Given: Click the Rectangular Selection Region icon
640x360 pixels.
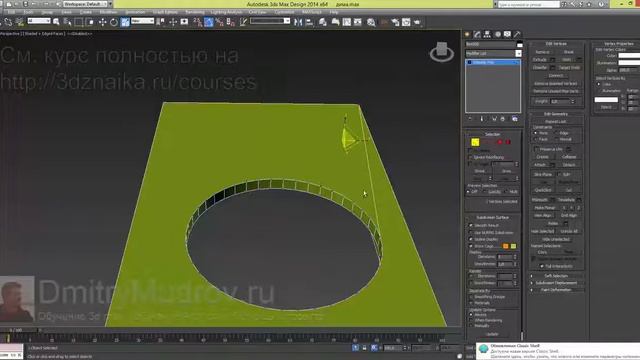Looking at the screenshot, I should click(x=78, y=22).
